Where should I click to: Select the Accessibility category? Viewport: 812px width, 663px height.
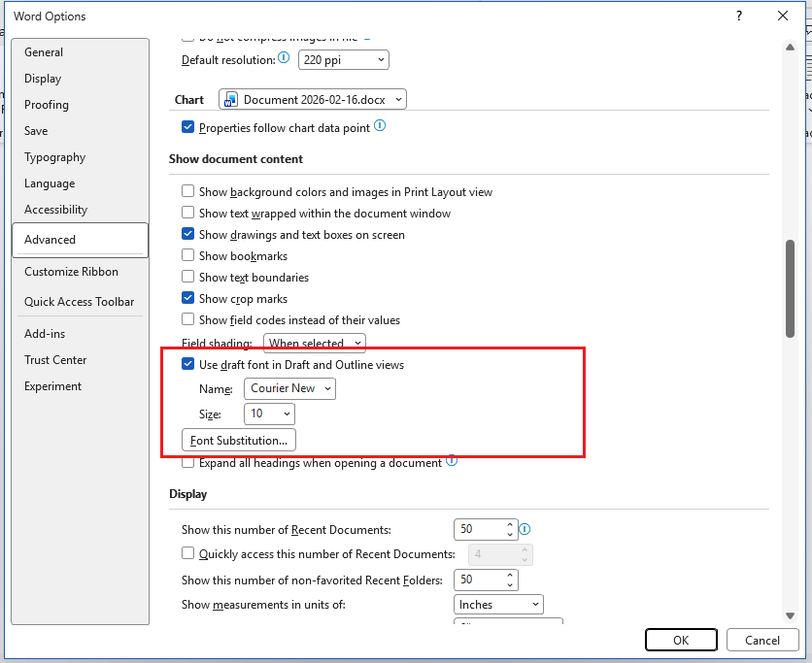tap(80, 210)
